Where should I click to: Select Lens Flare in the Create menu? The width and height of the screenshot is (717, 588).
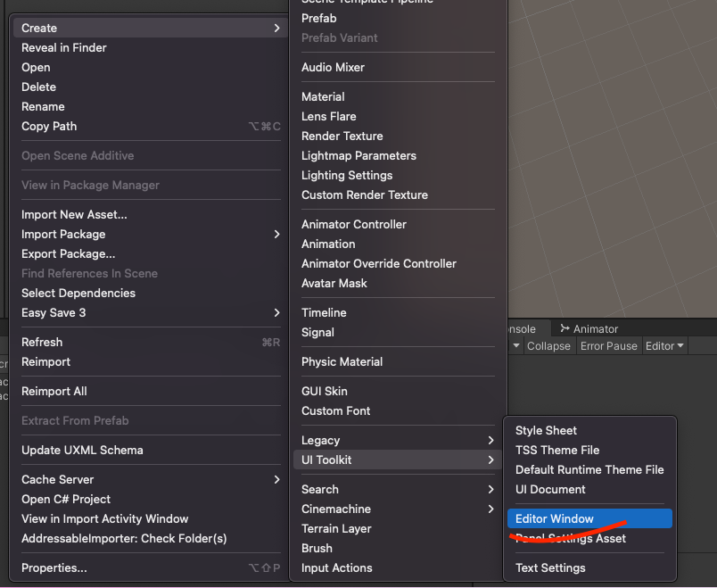coord(398,117)
